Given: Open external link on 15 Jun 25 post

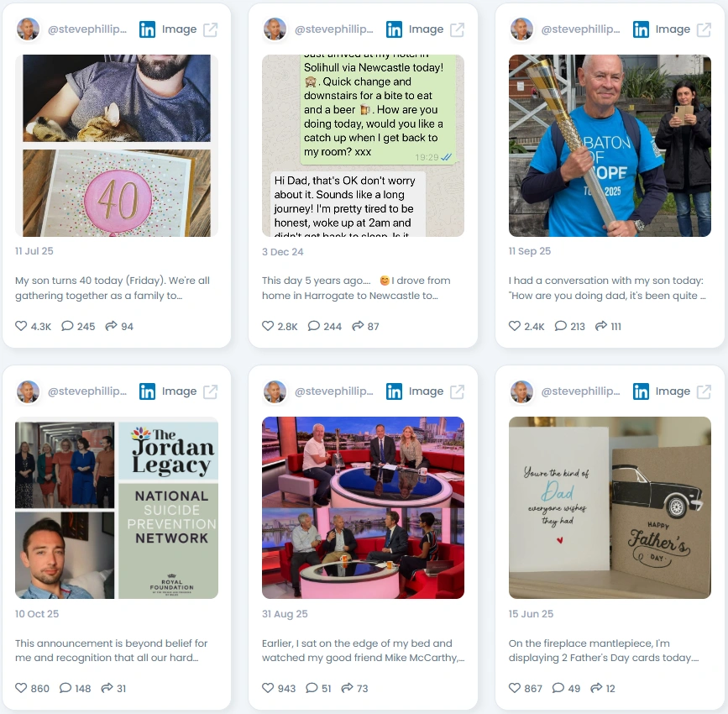Looking at the screenshot, I should [x=704, y=391].
